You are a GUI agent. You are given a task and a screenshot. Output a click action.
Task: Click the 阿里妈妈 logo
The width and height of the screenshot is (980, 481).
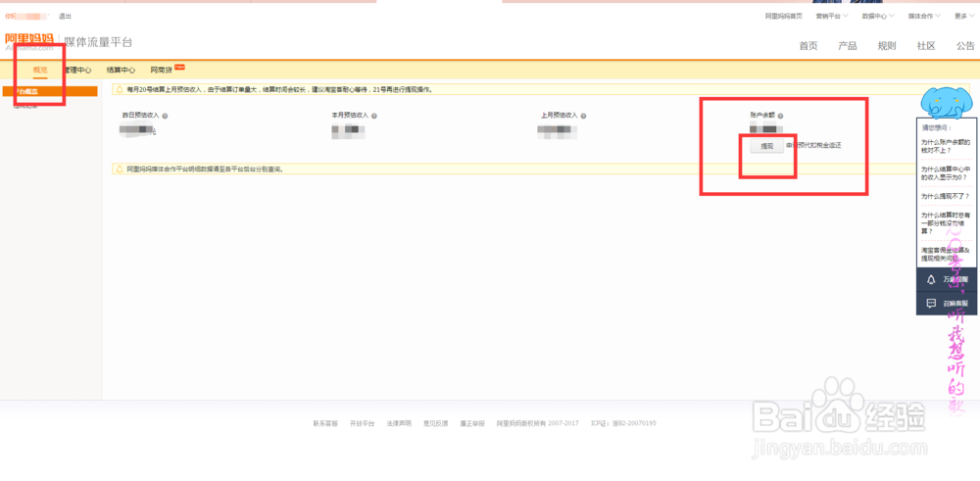click(29, 41)
